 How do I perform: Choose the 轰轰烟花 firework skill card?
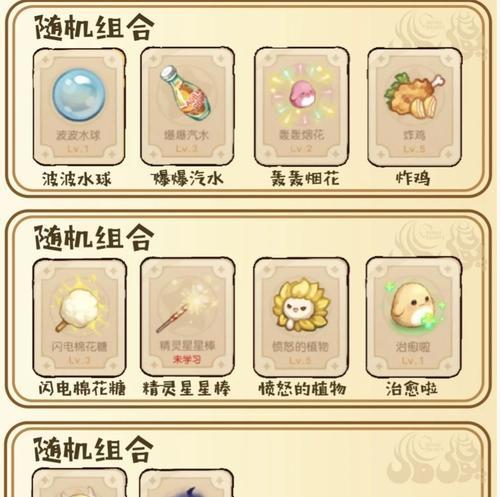click(302, 107)
